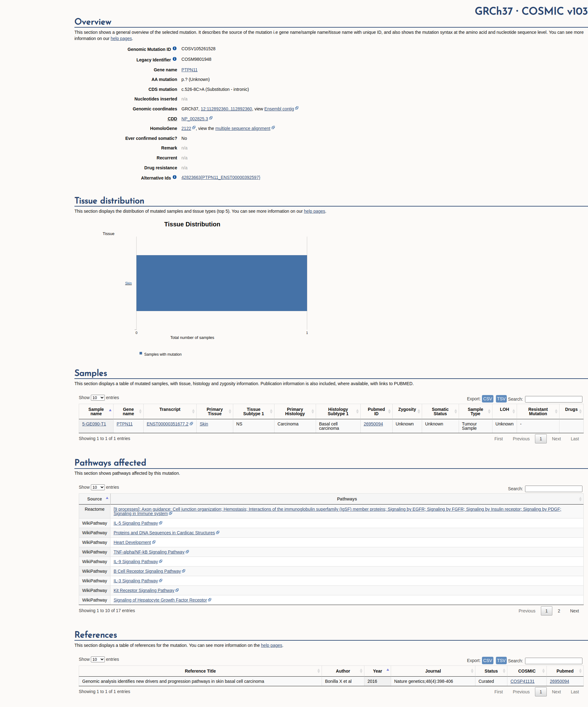This screenshot has width=588, height=707.
Task: Click external link icon after NP_002825.3
Action: pos(211,118)
